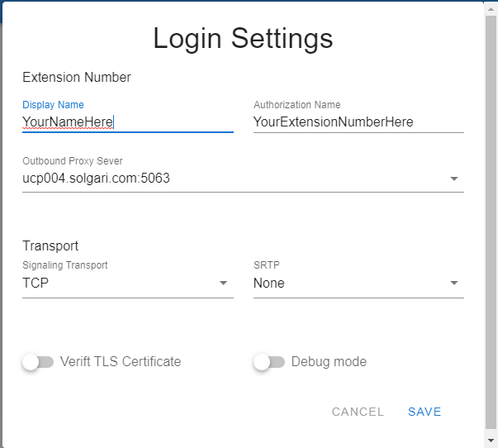Expand the Signaling Transport dropdown arrow
Image resolution: width=498 pixels, height=448 pixels.
coord(223,284)
